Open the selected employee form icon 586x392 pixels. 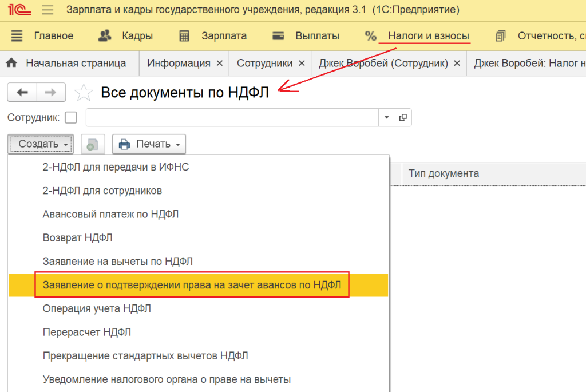click(x=403, y=118)
